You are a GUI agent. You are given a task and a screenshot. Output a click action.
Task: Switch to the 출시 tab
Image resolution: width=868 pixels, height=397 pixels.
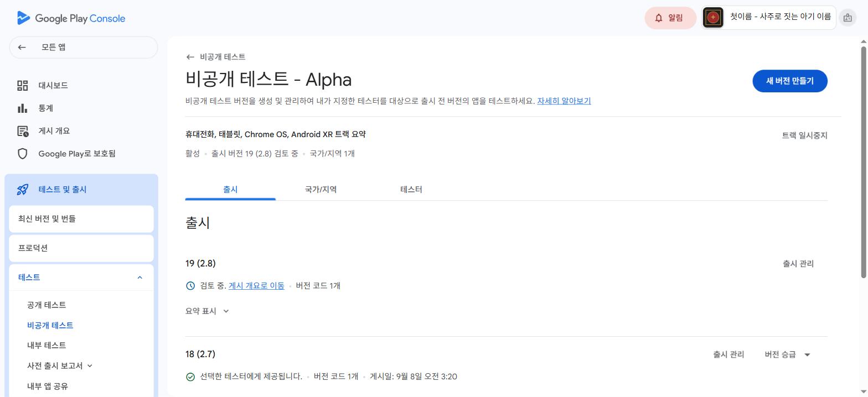[x=230, y=189]
